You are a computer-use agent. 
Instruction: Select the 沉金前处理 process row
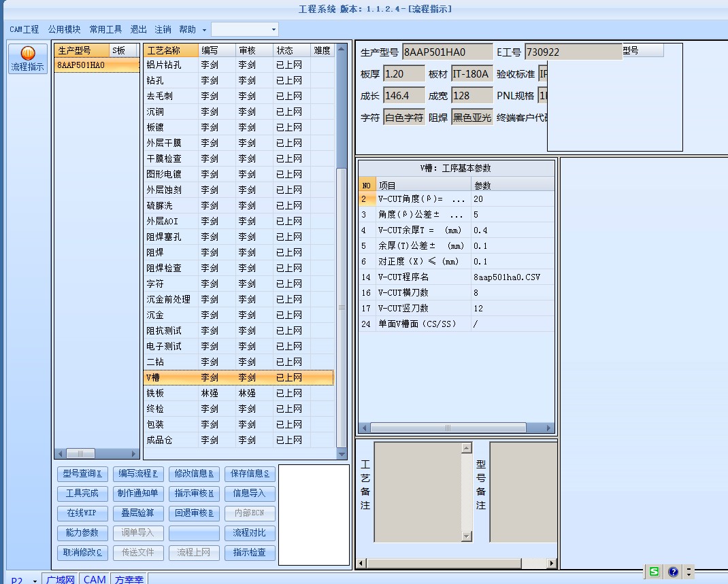coord(239,300)
